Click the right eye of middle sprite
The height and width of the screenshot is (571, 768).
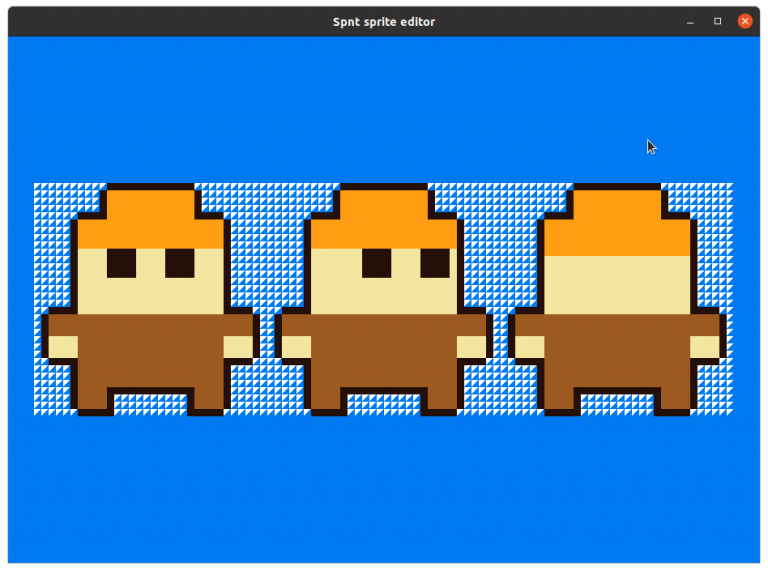[x=435, y=263]
